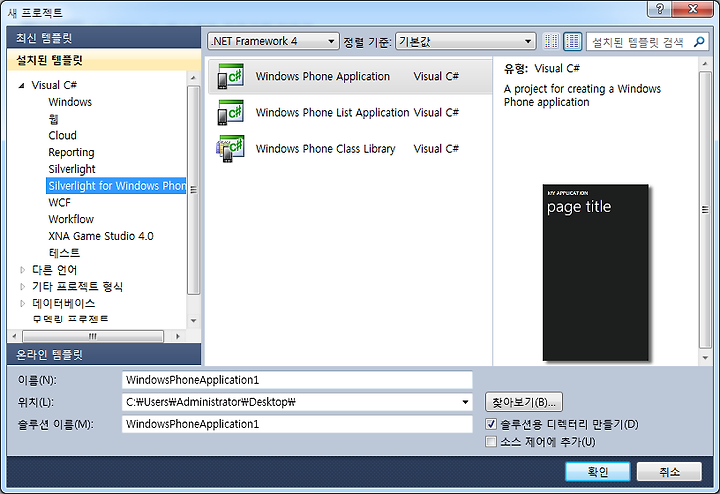Click the 취소 button

coord(669,472)
